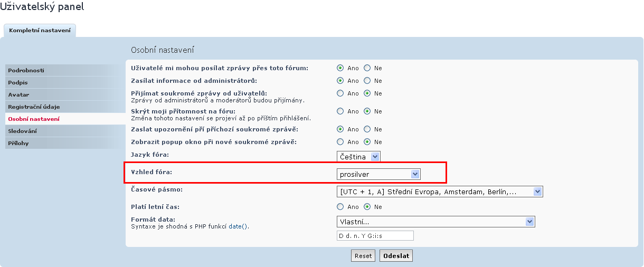This screenshot has width=644, height=267.
Task: Open the Jazyk fóra language dropdown
Action: click(358, 157)
